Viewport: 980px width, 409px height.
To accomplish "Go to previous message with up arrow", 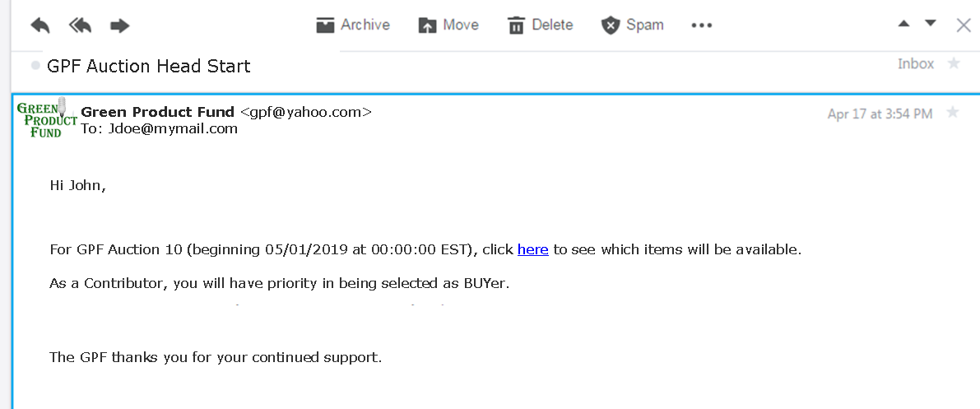I will coord(903,24).
